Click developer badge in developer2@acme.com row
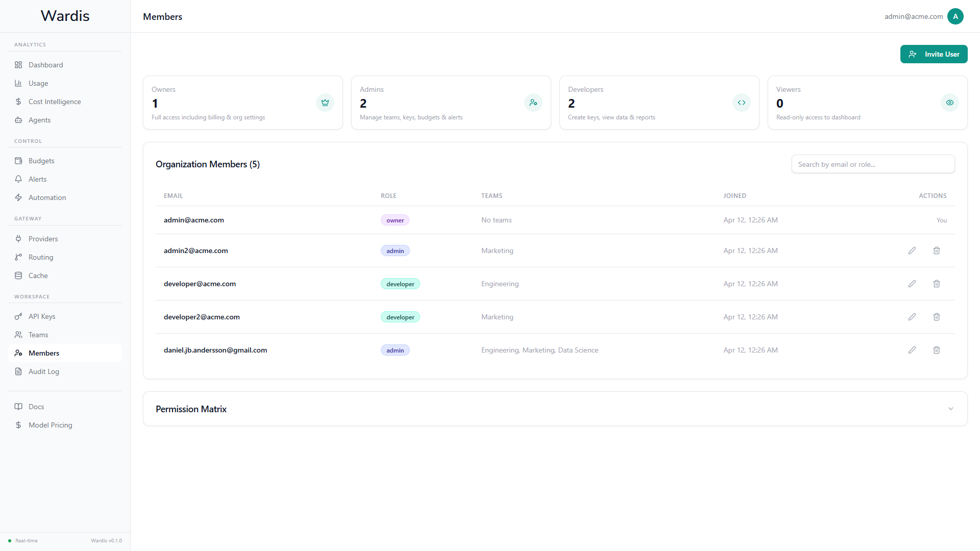The width and height of the screenshot is (980, 551). tap(400, 317)
